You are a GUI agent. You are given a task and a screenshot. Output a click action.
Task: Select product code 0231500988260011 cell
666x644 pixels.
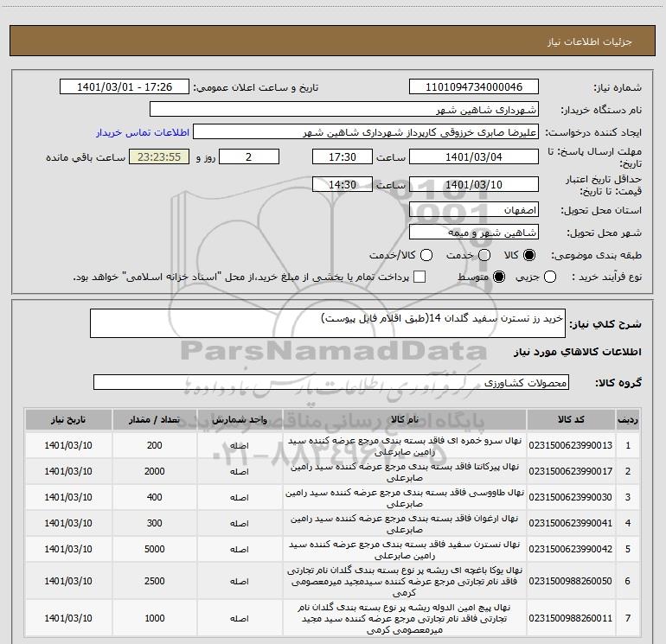pyautogui.click(x=571, y=618)
